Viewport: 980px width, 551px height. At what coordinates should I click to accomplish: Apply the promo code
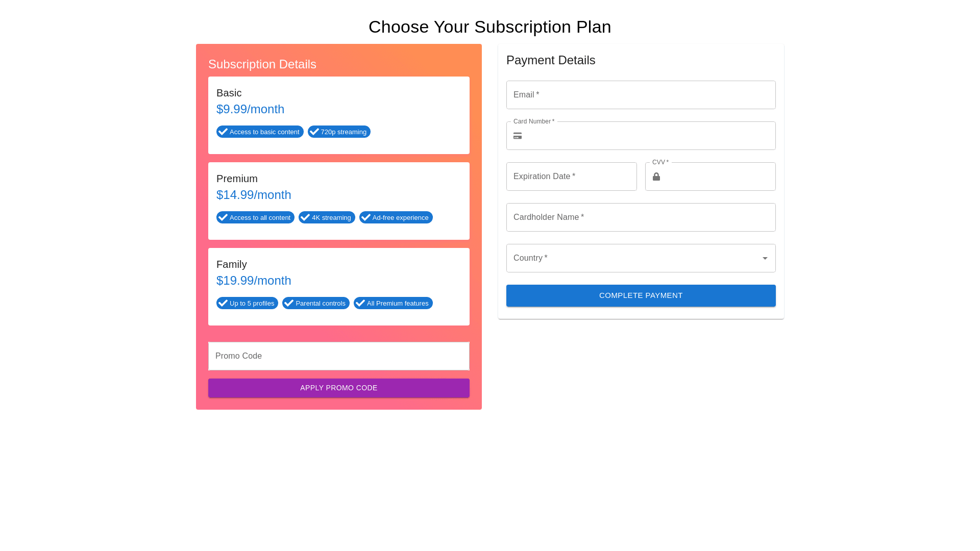click(338, 388)
